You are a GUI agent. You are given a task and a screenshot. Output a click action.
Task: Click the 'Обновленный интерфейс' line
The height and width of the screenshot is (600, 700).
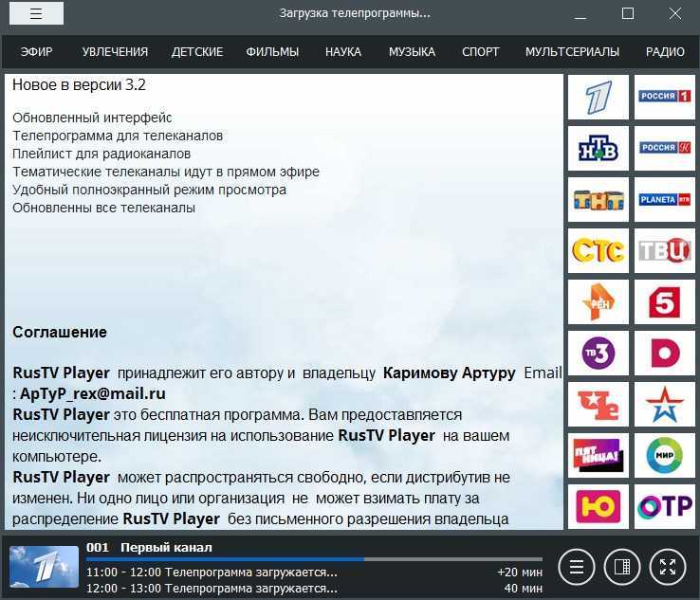[x=92, y=118]
